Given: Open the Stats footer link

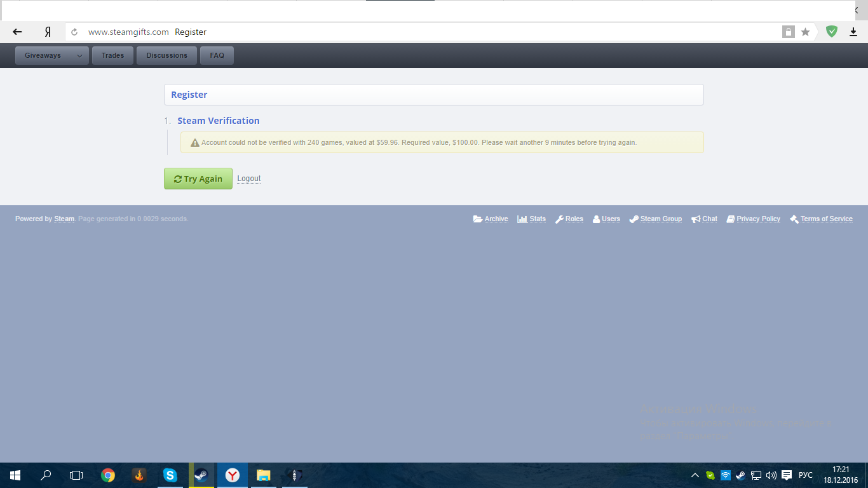Looking at the screenshot, I should coord(532,219).
